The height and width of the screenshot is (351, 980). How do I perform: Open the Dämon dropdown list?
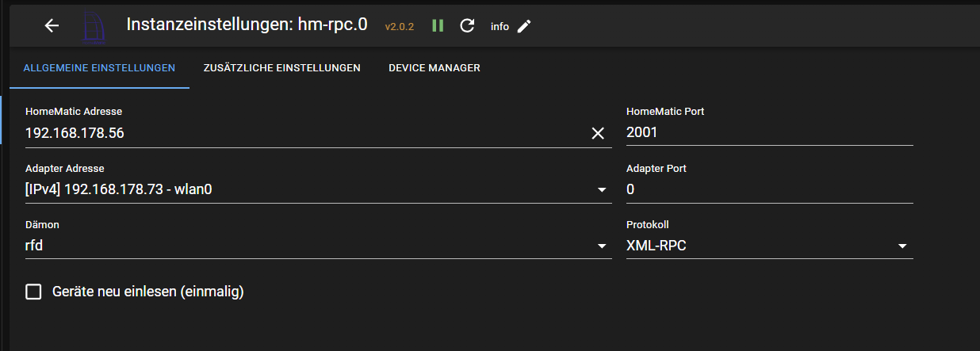click(x=317, y=246)
